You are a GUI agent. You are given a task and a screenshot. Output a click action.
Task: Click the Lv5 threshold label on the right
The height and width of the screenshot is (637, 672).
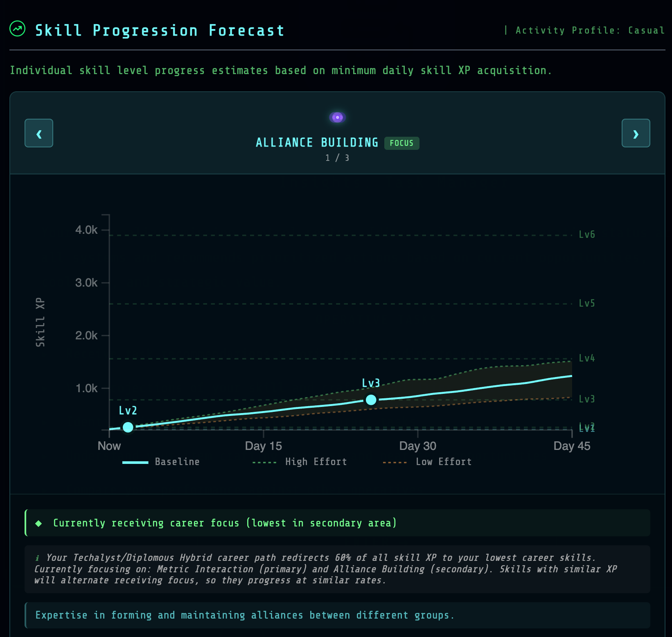tap(586, 303)
